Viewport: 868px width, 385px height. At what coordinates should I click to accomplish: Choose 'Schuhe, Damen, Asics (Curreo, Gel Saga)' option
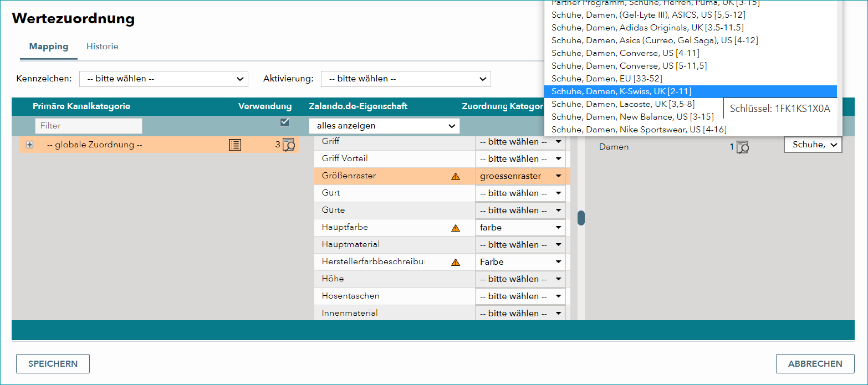pos(690,40)
